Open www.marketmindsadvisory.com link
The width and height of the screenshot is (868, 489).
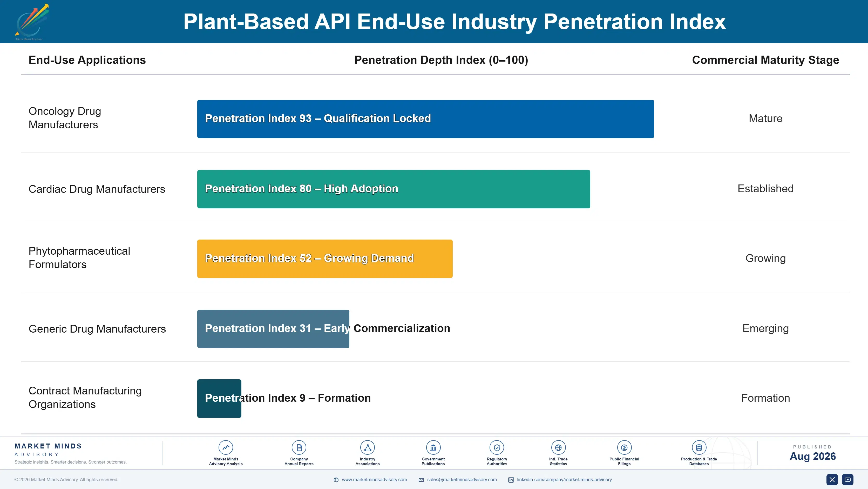coord(374,480)
